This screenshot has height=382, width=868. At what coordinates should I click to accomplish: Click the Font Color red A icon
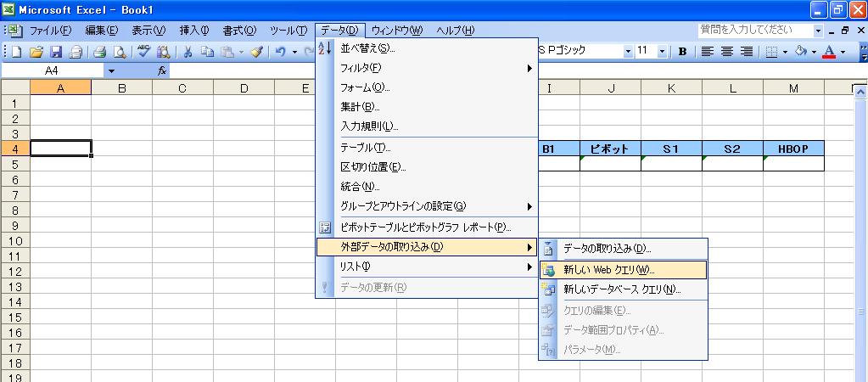(x=829, y=52)
